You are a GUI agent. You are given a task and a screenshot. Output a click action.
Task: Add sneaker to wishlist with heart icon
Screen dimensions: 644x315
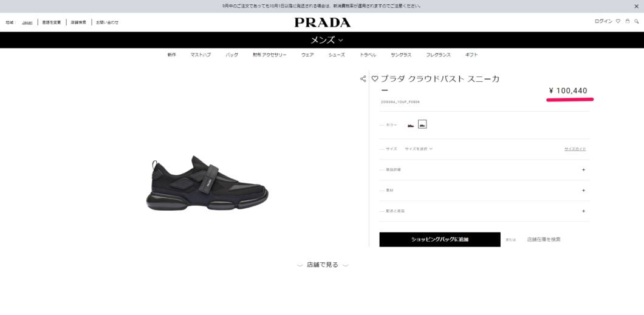click(375, 79)
